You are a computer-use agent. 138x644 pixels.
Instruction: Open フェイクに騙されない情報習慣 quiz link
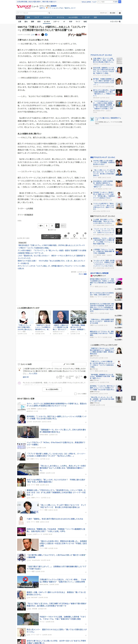tap(108, 119)
